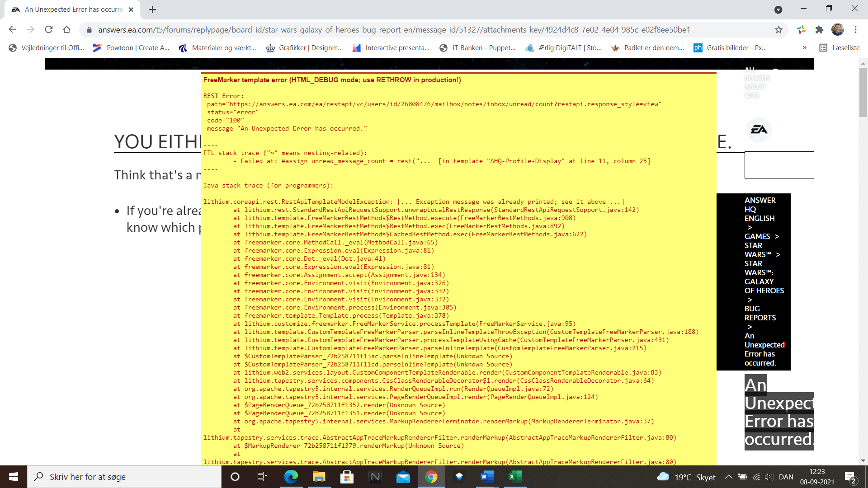The width and height of the screenshot is (868, 488).
Task: Open the ANSWER HQ ENGLISH breadcrumb
Action: (x=759, y=209)
